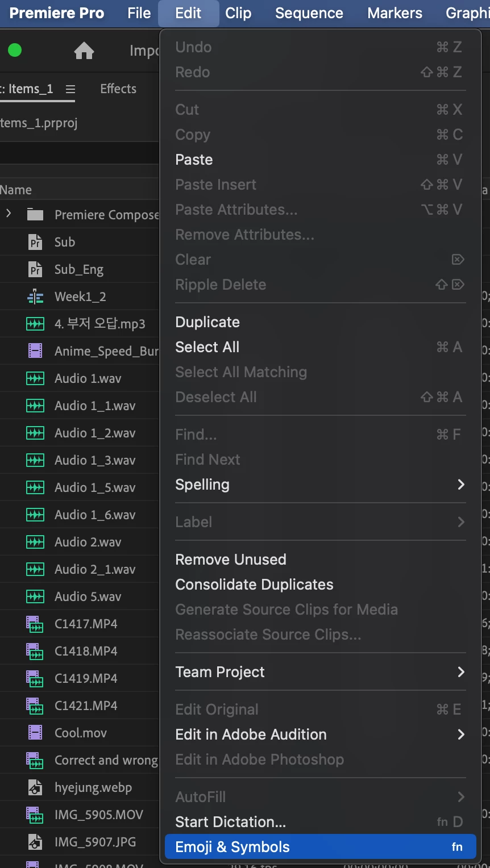Choose Duplicate from the Edit menu
The height and width of the screenshot is (868, 490).
(x=320, y=322)
